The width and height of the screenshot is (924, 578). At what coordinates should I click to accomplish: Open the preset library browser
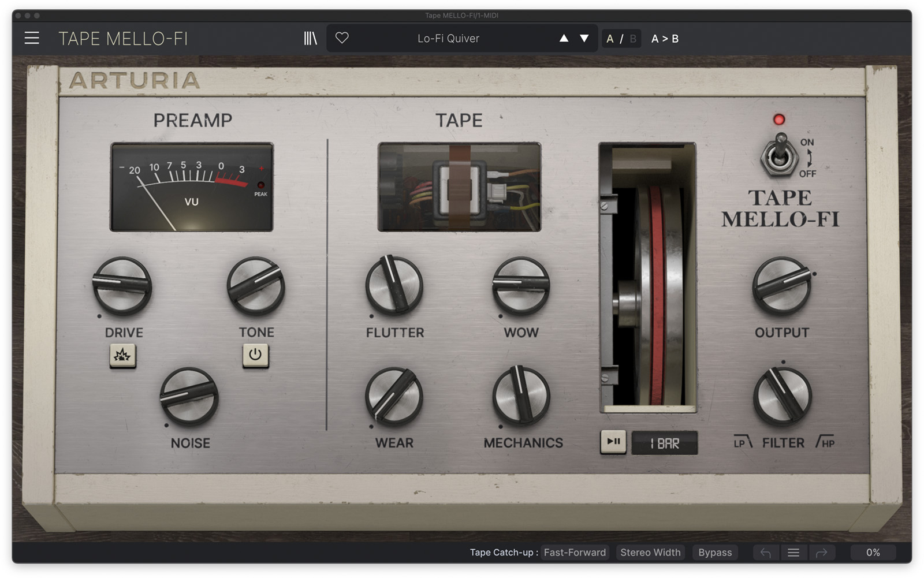[x=310, y=39]
